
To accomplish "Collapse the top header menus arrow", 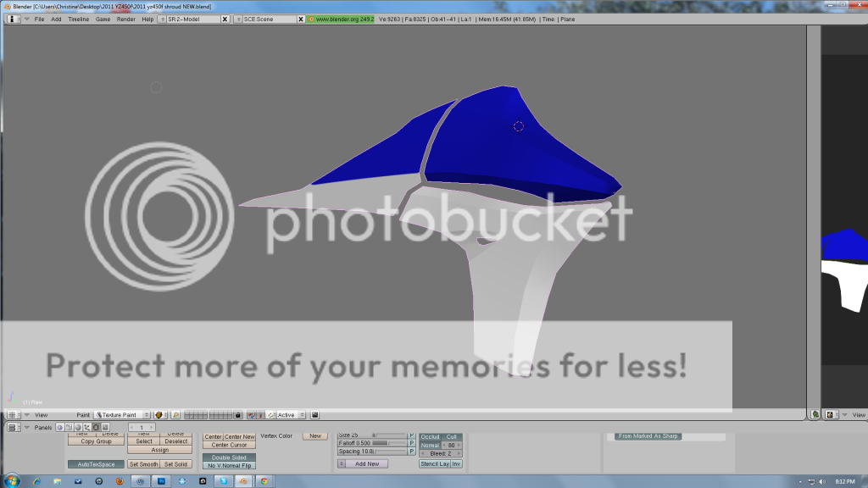I will 26,19.
